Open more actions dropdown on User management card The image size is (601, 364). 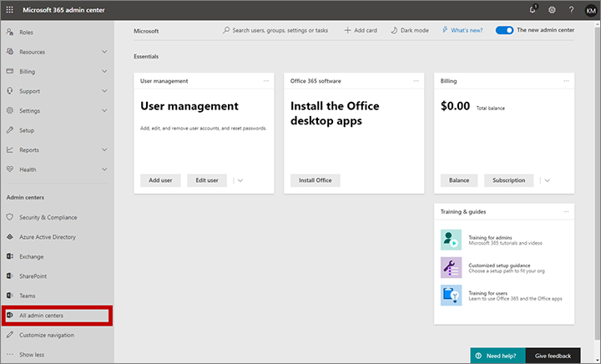click(x=240, y=180)
